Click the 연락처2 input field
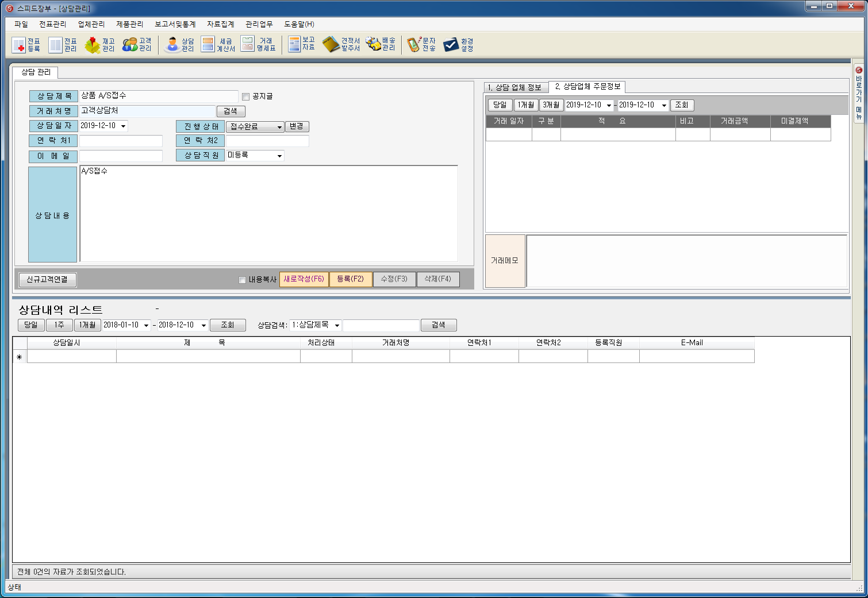Image resolution: width=868 pixels, height=598 pixels. click(x=267, y=141)
